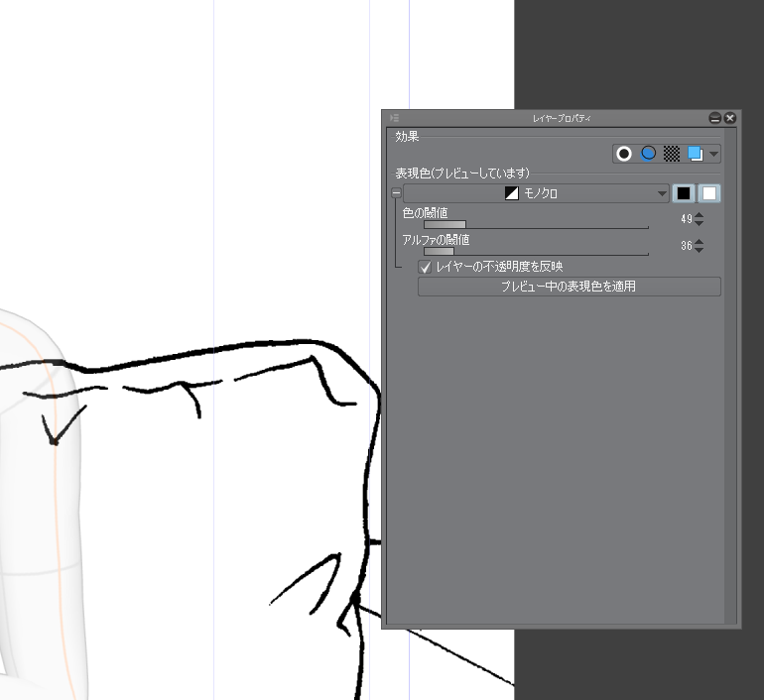Open the layer property panel menu icon
This screenshot has height=700, width=764.
pos(394,118)
